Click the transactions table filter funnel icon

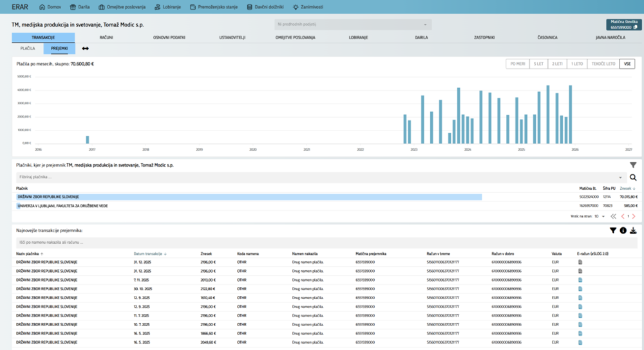click(613, 230)
